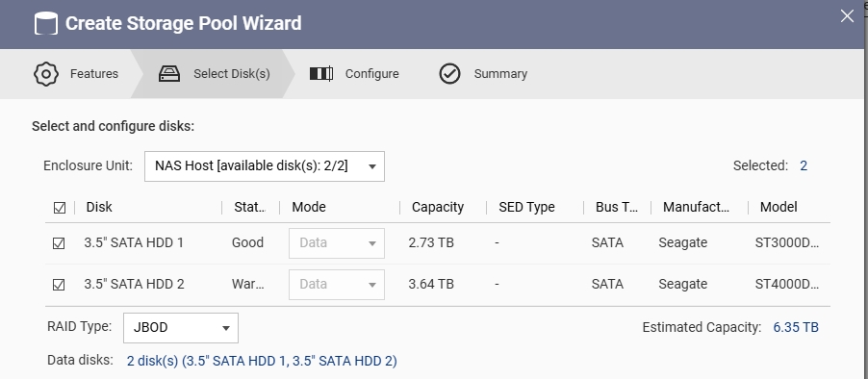Viewport: 868px width, 379px height.
Task: Click the storage cylinder icon in title bar
Action: coord(45,23)
